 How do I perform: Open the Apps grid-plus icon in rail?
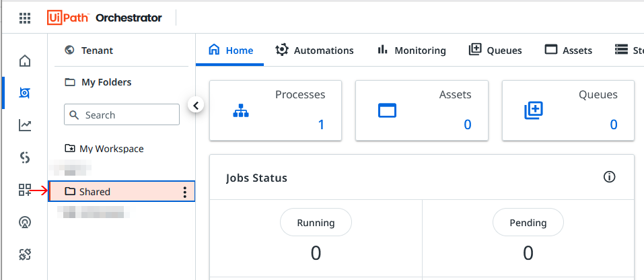[25, 190]
